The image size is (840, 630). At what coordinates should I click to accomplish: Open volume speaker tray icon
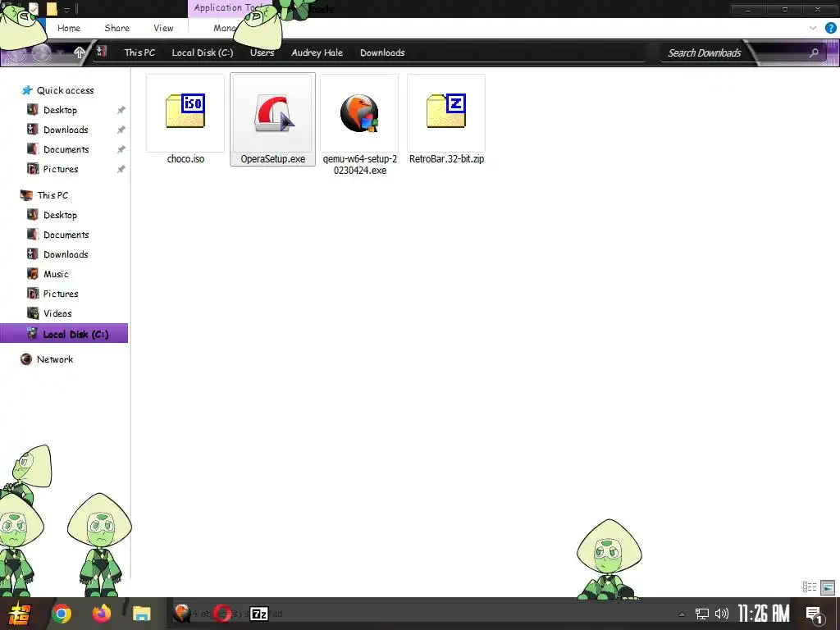click(722, 614)
